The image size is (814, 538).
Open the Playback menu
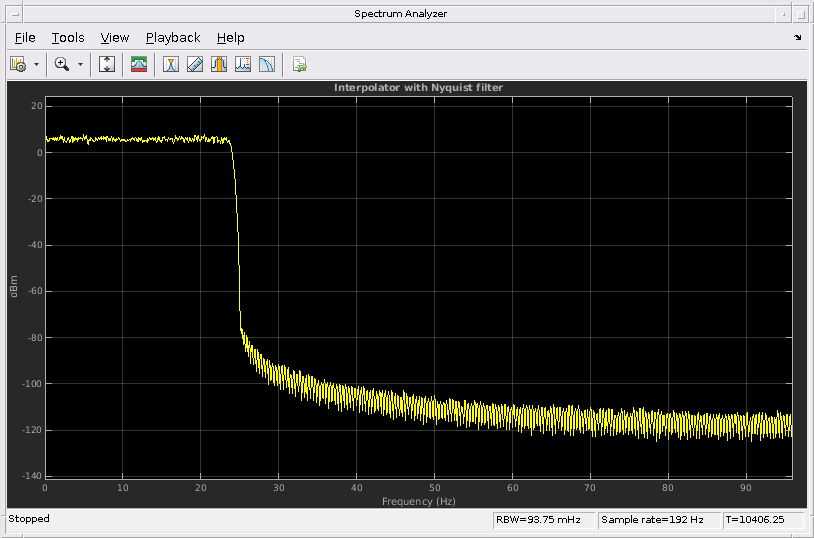pyautogui.click(x=173, y=37)
